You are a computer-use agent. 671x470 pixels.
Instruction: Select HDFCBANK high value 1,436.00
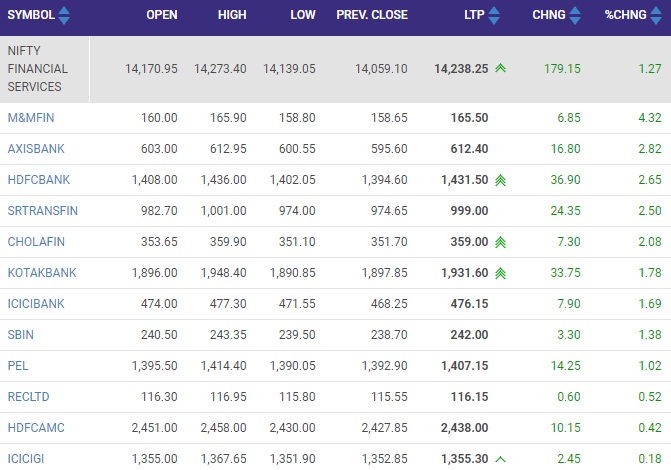(224, 180)
